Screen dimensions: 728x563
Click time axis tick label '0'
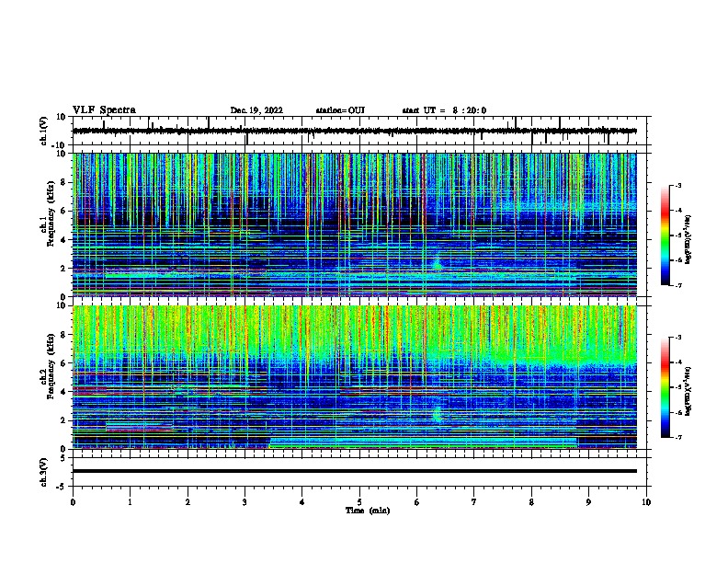(x=73, y=502)
